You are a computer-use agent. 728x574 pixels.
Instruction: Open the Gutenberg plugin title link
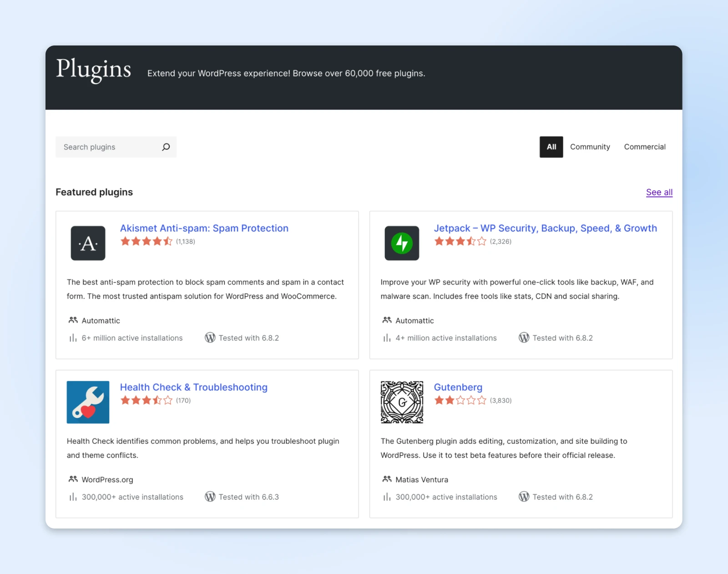458,387
